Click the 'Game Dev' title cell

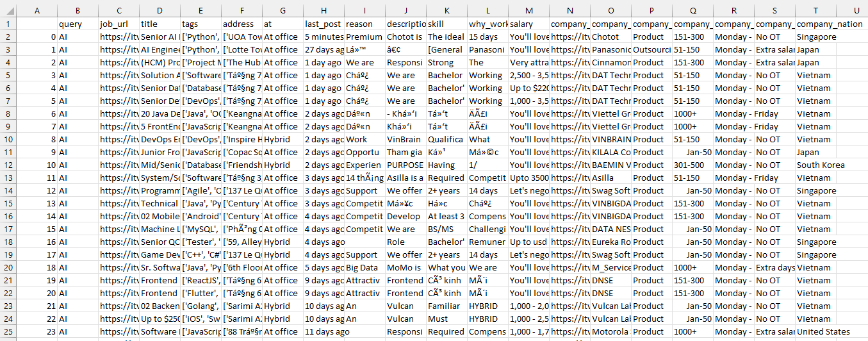[160, 254]
